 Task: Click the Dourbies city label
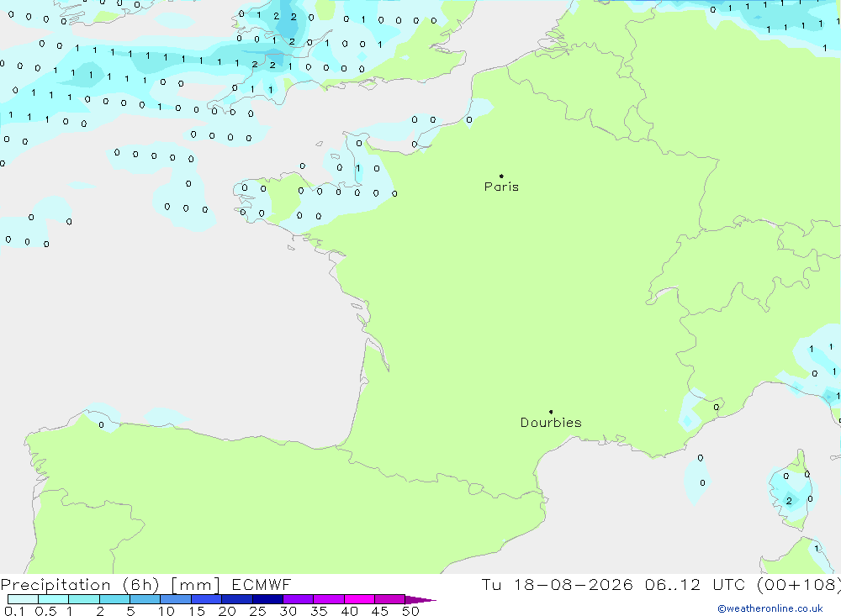pos(551,423)
